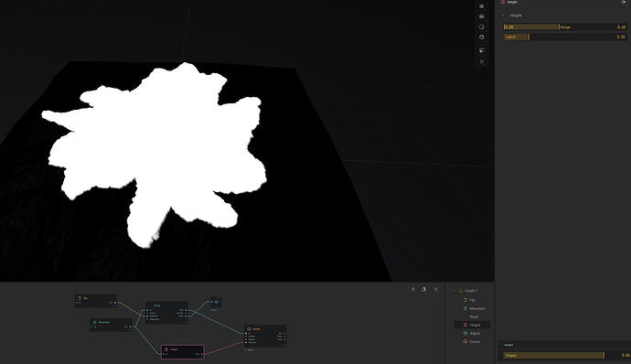Click the topmost icon in the viewport toolbar
This screenshot has height=364, width=631.
click(x=482, y=6)
